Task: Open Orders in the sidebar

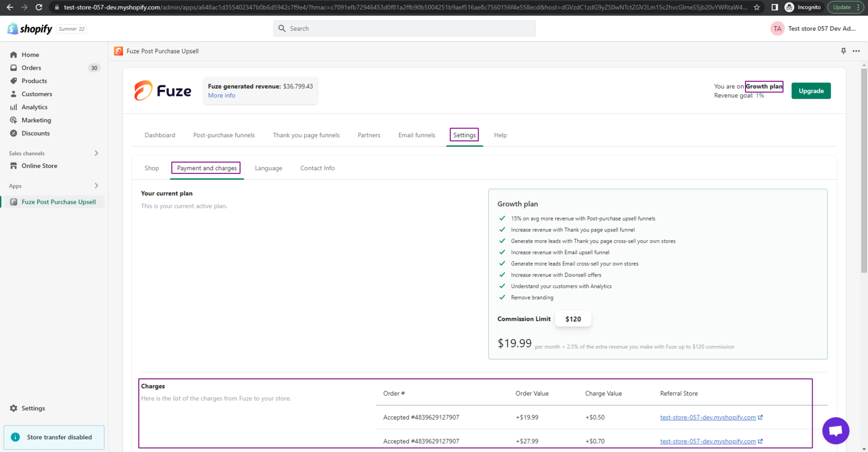Action: (31, 68)
